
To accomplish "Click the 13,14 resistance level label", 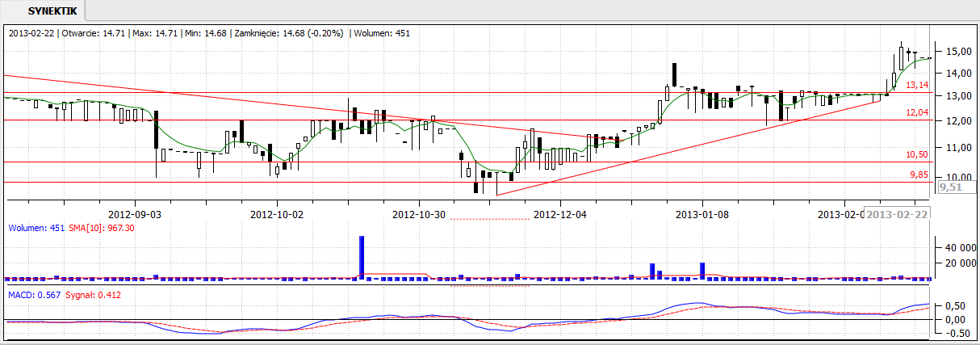I will pyautogui.click(x=917, y=85).
